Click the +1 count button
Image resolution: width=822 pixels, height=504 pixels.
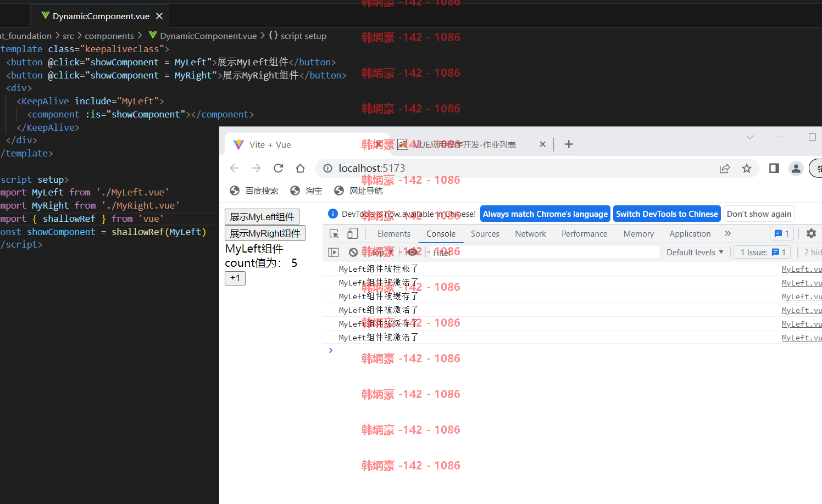tap(235, 278)
